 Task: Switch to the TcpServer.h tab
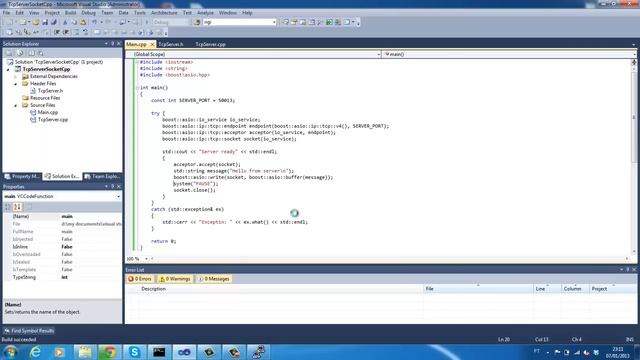point(171,44)
